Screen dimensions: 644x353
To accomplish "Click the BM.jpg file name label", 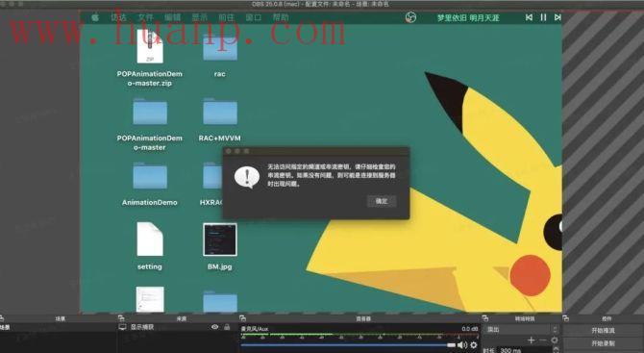I will 220,266.
